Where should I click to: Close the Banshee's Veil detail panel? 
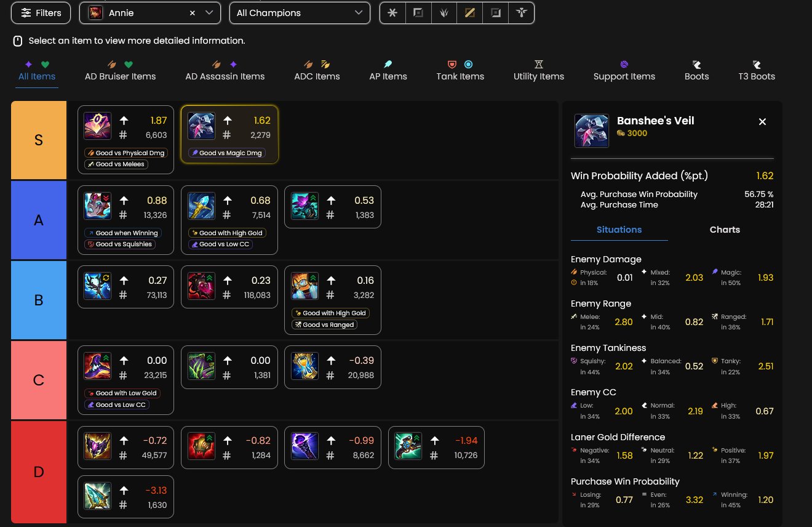762,122
